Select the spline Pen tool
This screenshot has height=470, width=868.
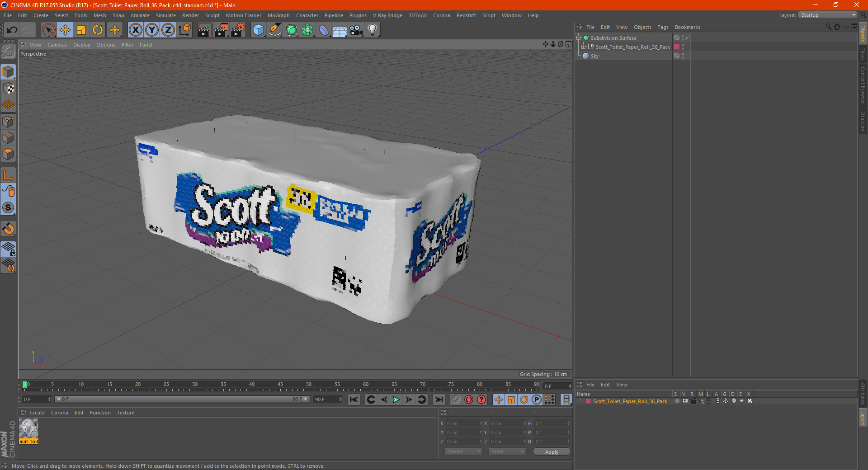pos(275,30)
